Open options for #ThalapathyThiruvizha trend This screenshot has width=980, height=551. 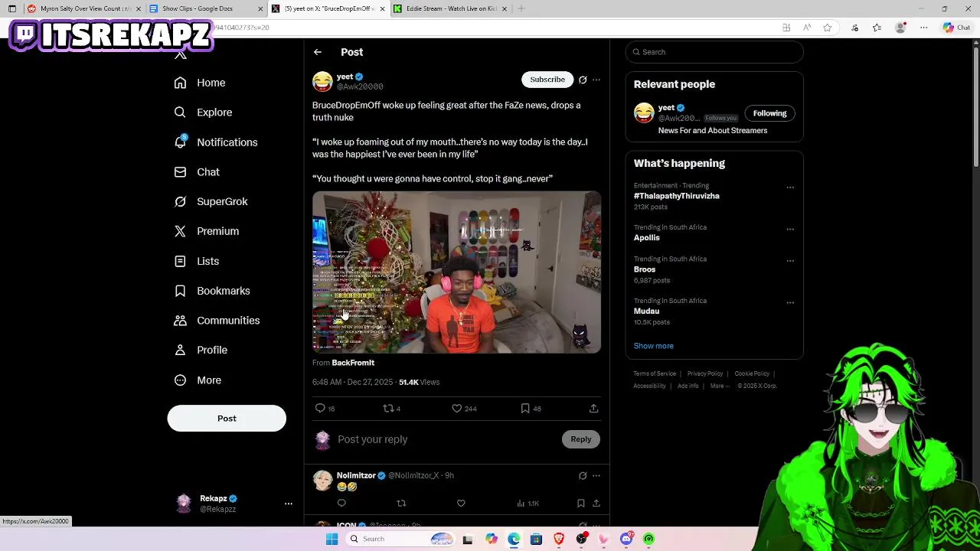tap(790, 187)
